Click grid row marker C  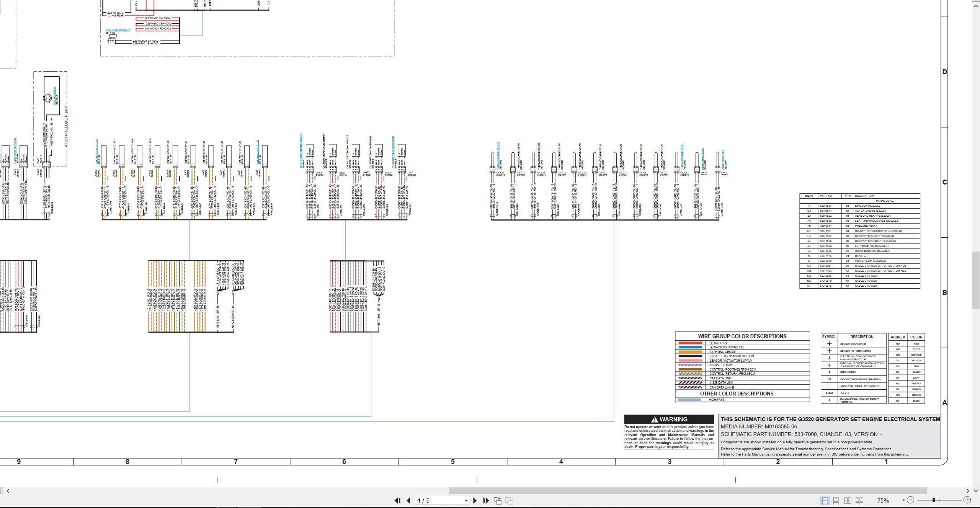coord(944,182)
